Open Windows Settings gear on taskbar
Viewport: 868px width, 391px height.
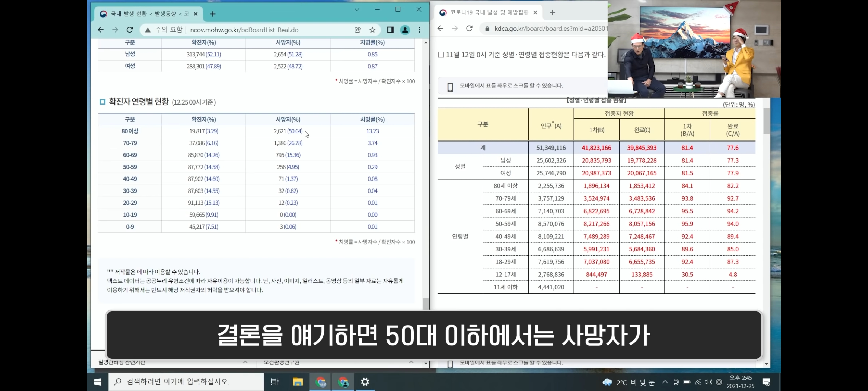point(365,381)
